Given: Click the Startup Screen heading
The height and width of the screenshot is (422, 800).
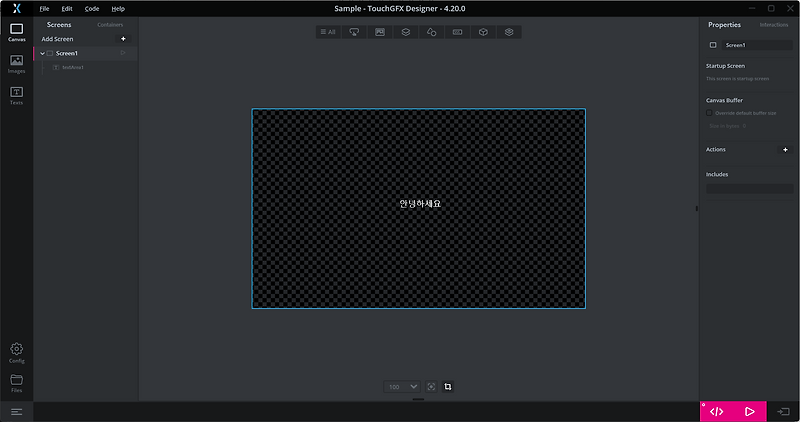Looking at the screenshot, I should [x=725, y=66].
